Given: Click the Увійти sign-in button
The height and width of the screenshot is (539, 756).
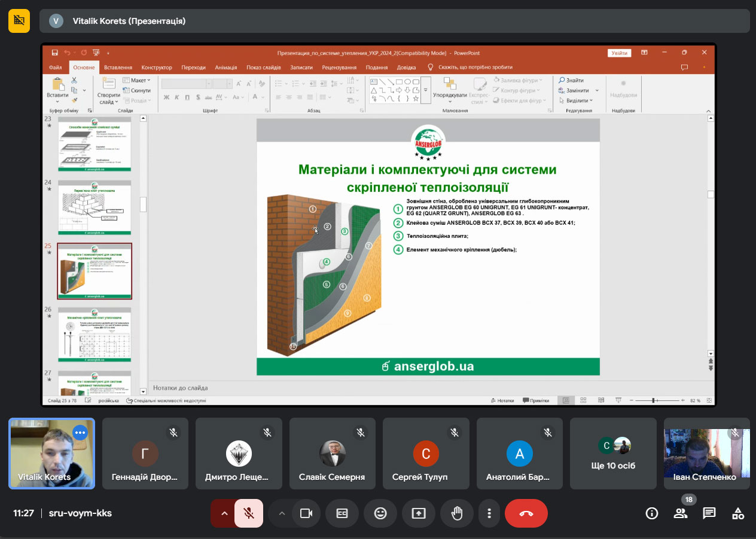Looking at the screenshot, I should click(619, 53).
